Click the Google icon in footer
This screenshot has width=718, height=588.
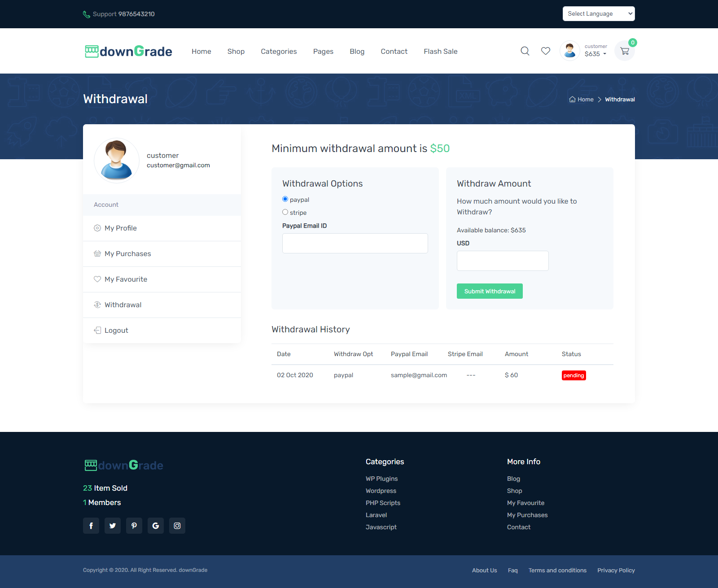tap(156, 526)
